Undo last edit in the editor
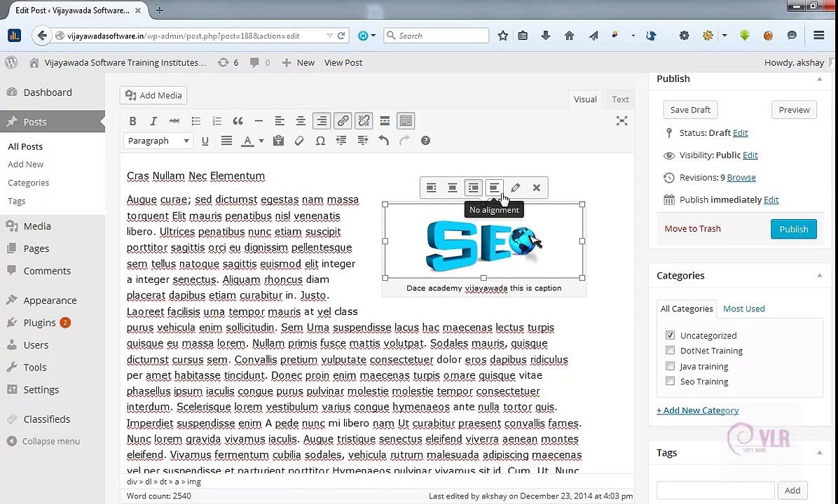This screenshot has height=504, width=838. 383,141
